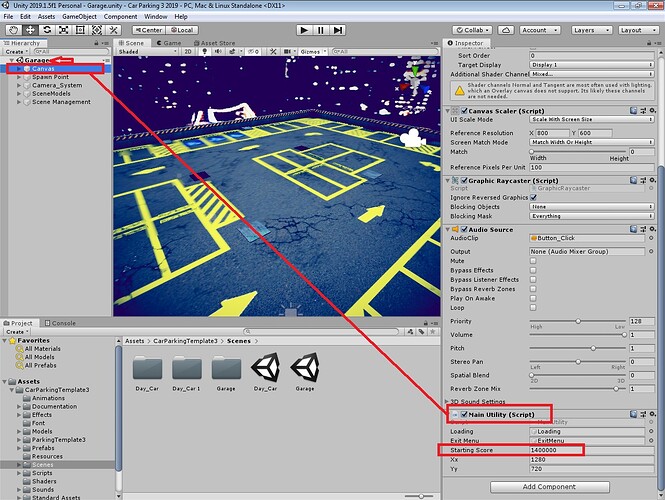Open the cloud services icon
Screen dimensions: 665x500
506,30
